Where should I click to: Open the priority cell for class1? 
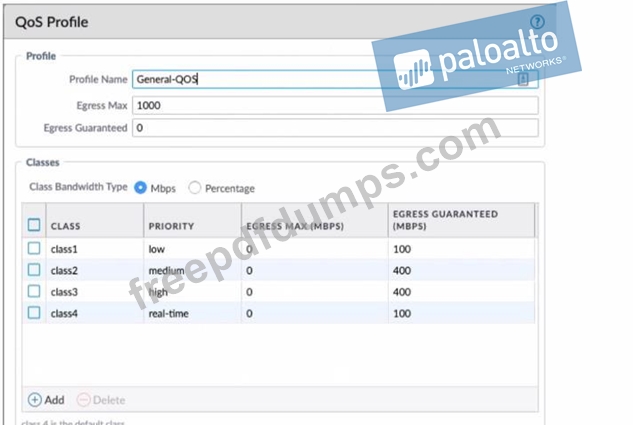pos(190,248)
